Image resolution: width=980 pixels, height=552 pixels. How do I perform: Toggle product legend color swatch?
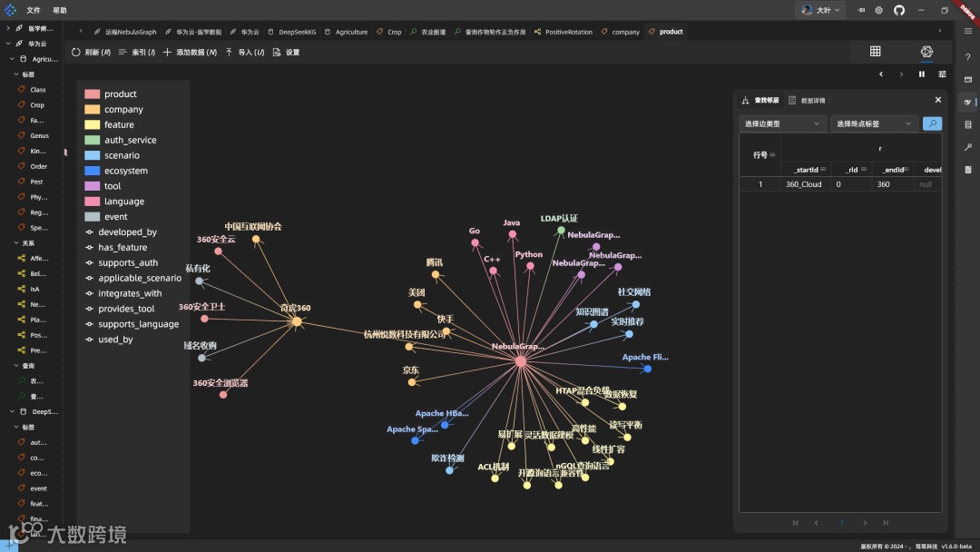(92, 94)
